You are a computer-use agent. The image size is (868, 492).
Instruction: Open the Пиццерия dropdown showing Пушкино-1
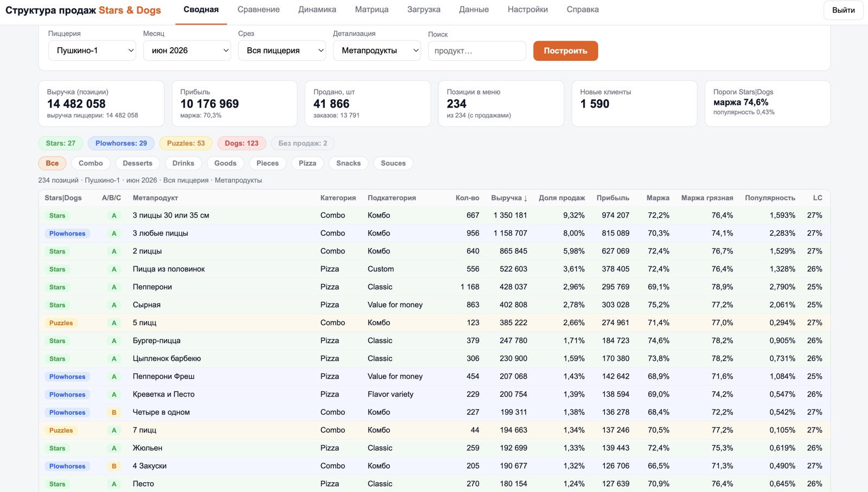click(x=92, y=51)
